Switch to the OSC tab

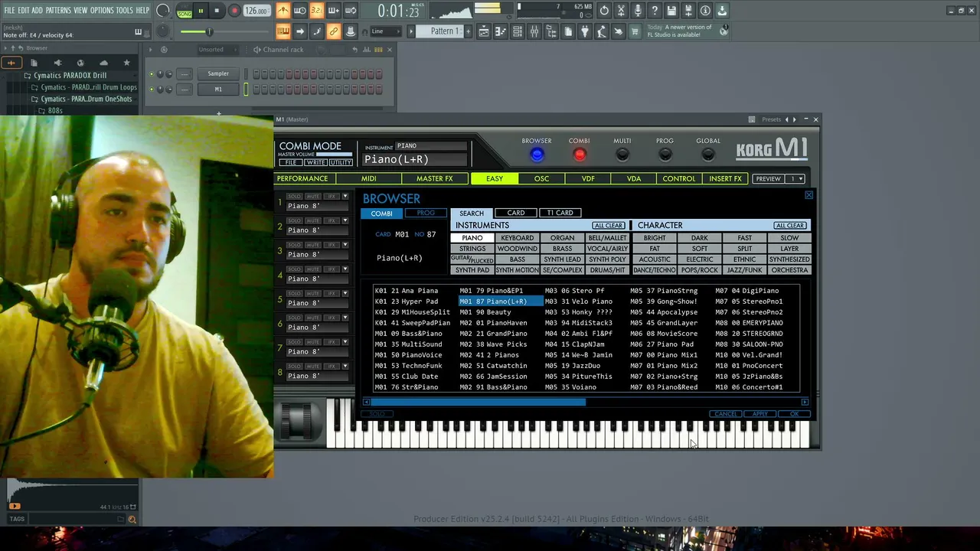point(541,179)
